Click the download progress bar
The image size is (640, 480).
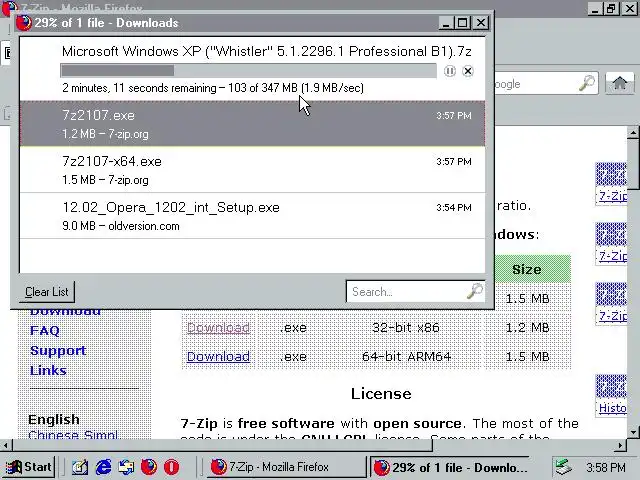tap(248, 71)
